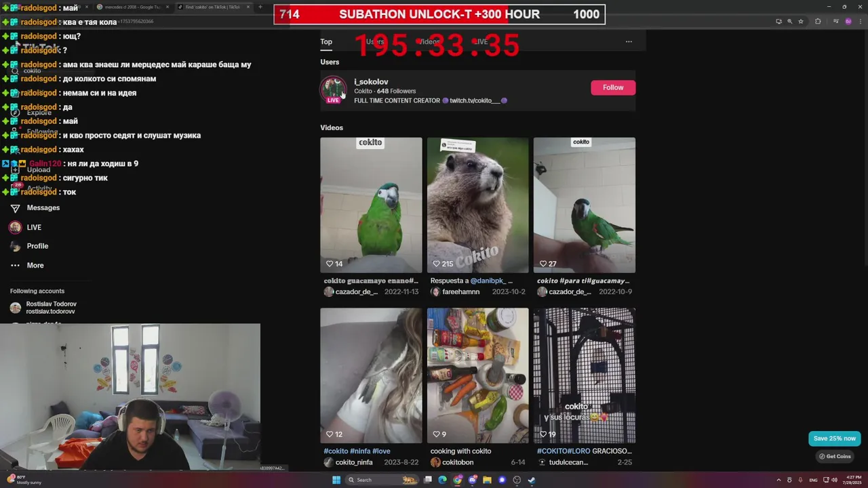Open i_sokolov live profile avatar
The width and height of the screenshot is (868, 488).
(333, 89)
